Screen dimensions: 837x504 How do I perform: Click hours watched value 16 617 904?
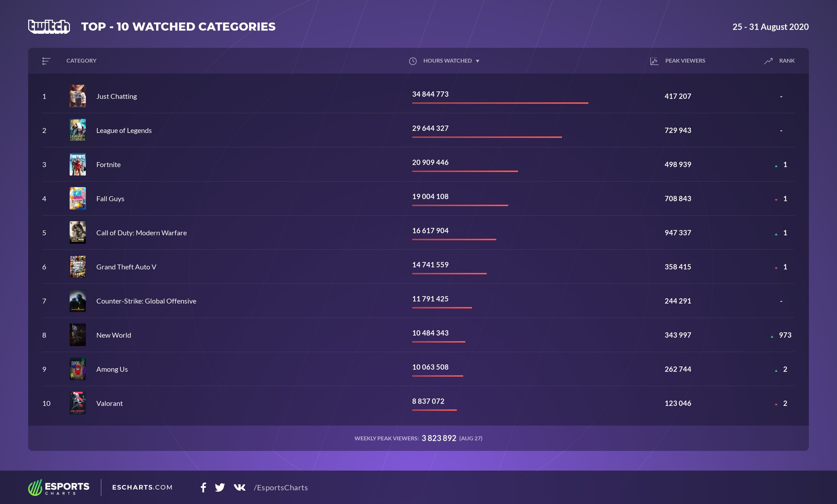click(x=430, y=231)
